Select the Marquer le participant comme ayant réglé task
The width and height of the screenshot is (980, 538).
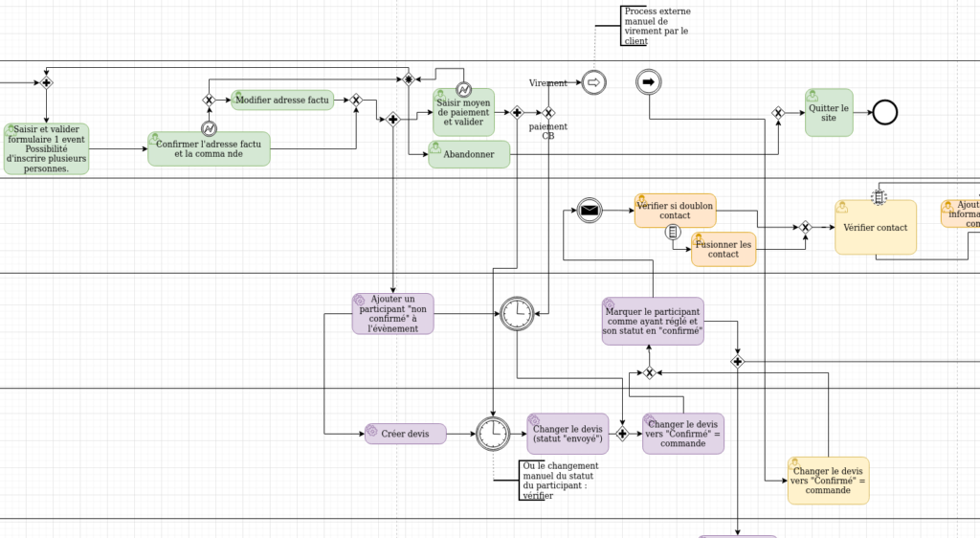(x=653, y=322)
